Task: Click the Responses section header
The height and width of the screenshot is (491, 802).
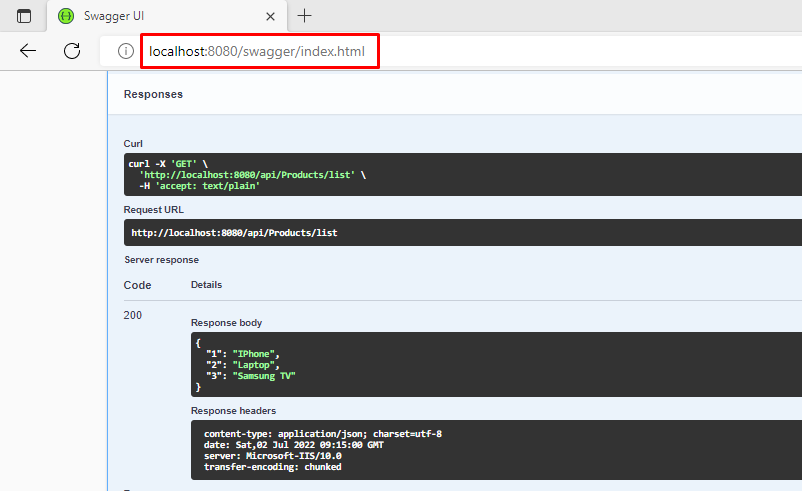Action: tap(153, 94)
